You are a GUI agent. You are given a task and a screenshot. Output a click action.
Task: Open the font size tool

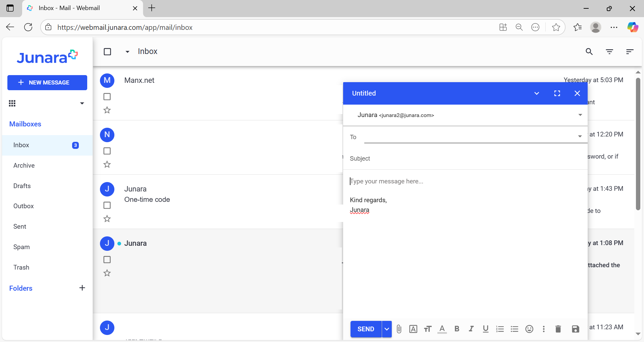[x=428, y=329]
